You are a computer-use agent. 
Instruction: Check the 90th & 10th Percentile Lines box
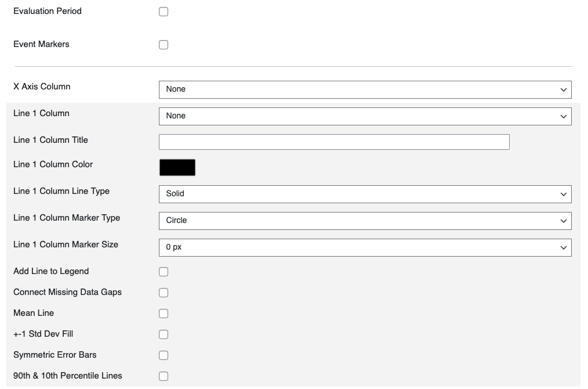163,376
